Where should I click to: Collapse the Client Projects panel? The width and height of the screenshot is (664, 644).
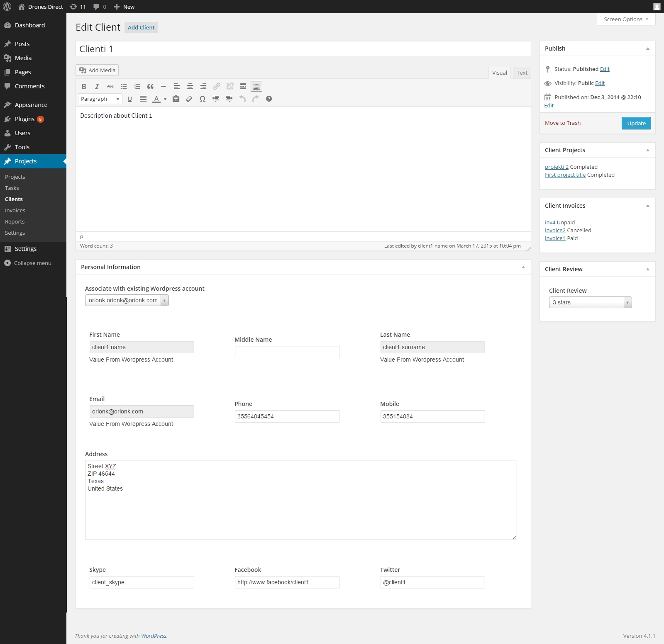[x=648, y=150]
